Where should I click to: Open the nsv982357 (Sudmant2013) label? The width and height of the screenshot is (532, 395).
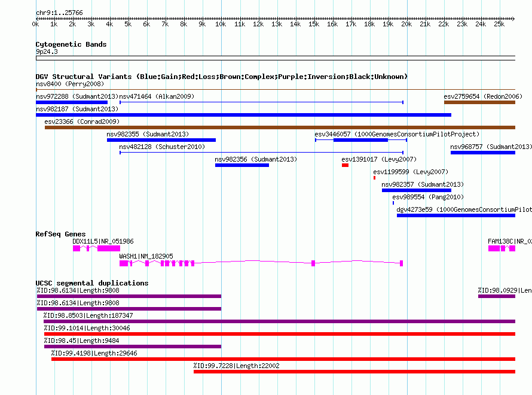423,184
